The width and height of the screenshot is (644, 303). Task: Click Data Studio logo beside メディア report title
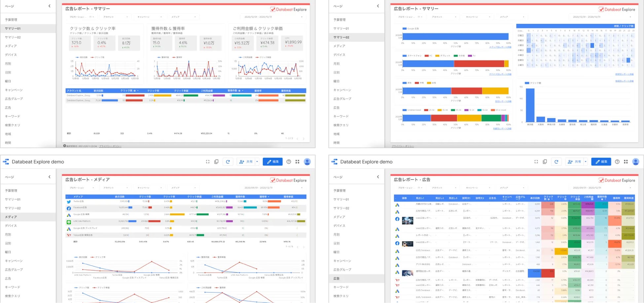[6, 162]
